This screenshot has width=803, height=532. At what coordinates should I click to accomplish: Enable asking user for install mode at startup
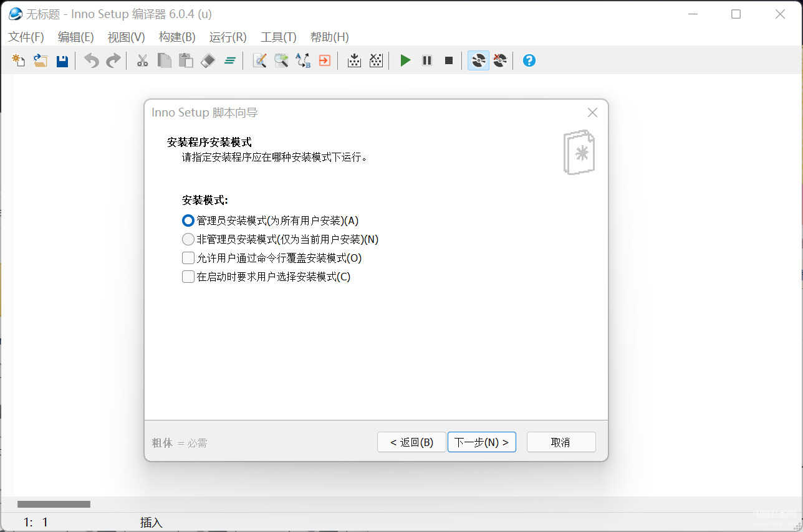188,277
